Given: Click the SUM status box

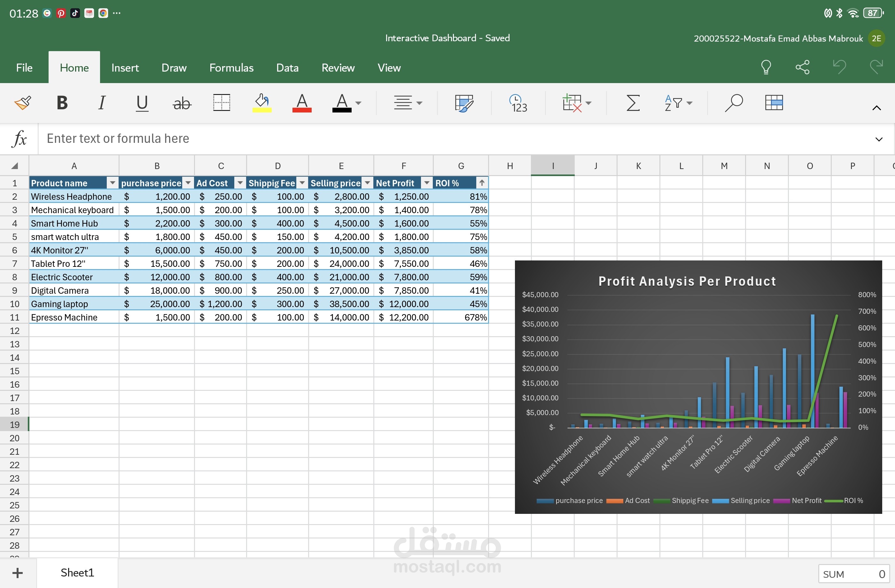Looking at the screenshot, I should tap(854, 574).
